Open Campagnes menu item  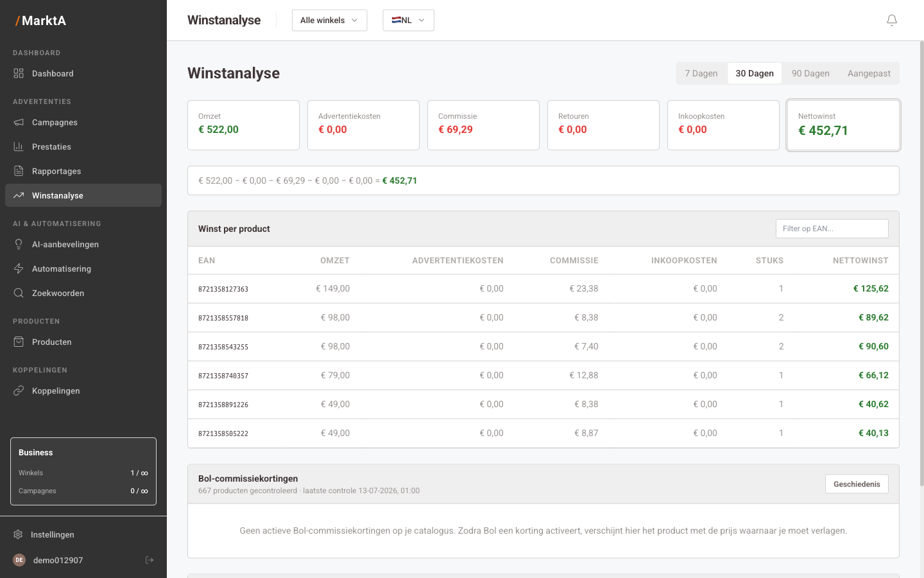83,122
